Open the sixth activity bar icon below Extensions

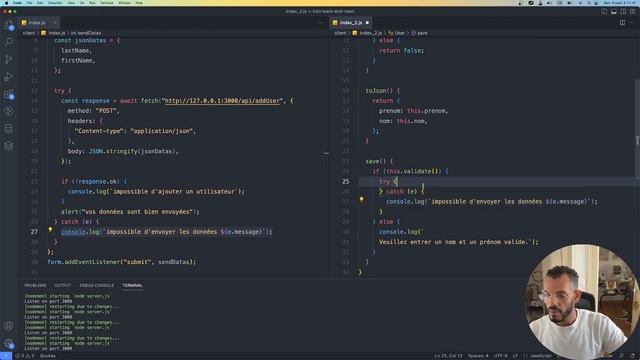9,111
